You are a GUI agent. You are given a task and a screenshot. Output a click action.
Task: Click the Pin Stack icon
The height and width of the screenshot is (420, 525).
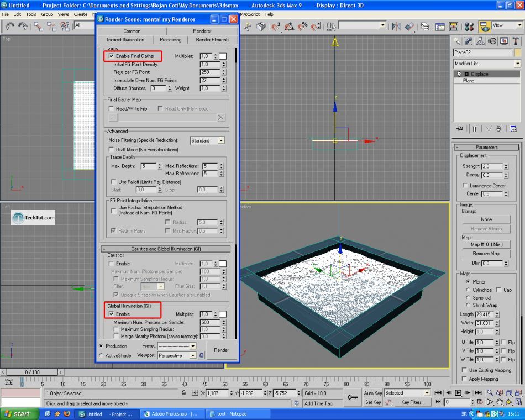(x=460, y=129)
